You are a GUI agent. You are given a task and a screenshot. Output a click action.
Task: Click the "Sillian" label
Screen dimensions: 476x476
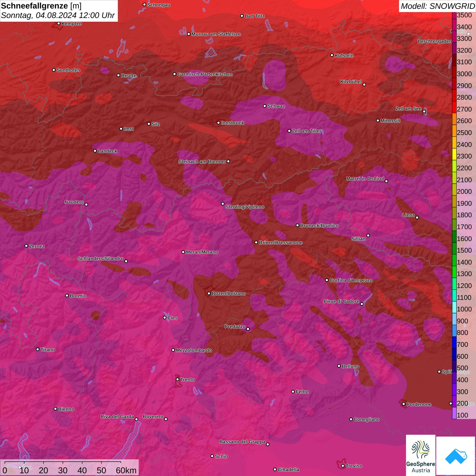[358, 239]
